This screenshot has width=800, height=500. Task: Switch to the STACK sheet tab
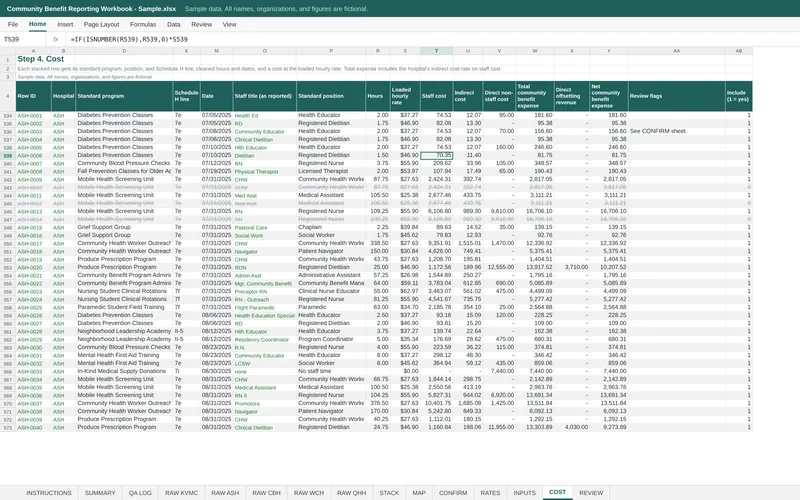[389, 493]
